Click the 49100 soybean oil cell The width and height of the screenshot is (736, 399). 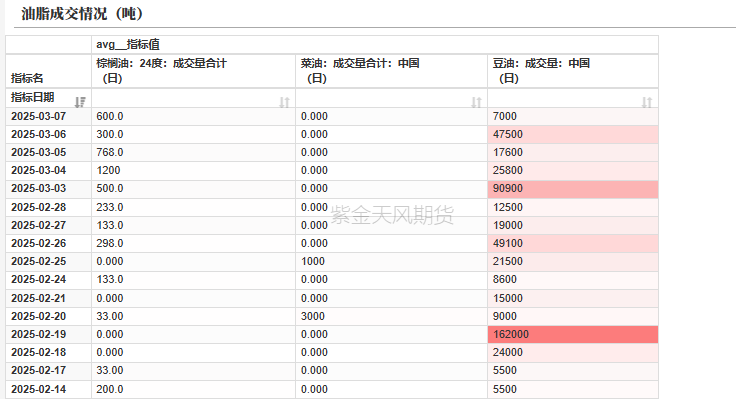573,243
